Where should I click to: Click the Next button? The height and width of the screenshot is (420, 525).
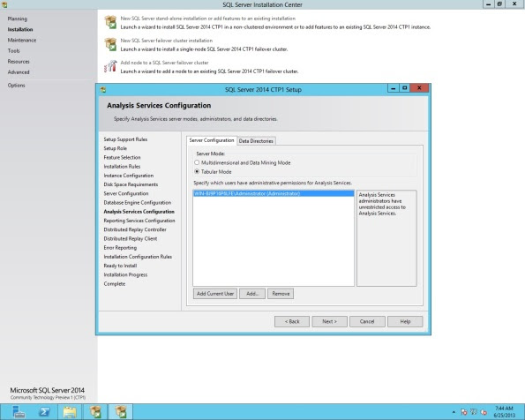(330, 321)
